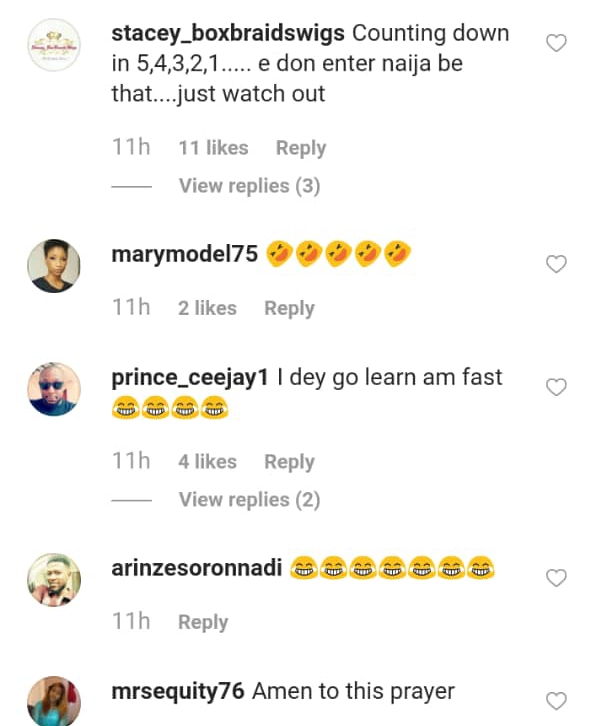The width and height of the screenshot is (601, 726).
Task: Open the 2 likes list
Action: [207, 308]
